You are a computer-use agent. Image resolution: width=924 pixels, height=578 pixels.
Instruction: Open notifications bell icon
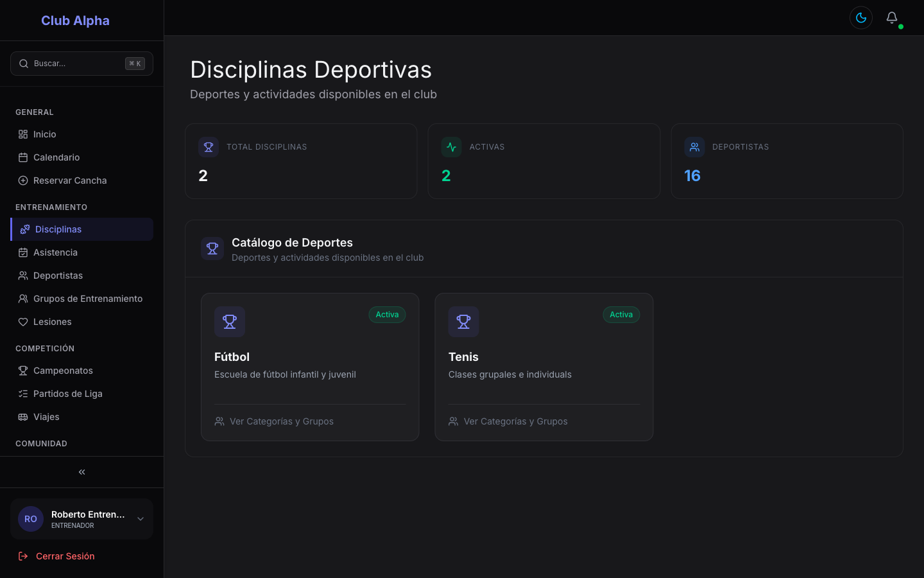pyautogui.click(x=892, y=18)
